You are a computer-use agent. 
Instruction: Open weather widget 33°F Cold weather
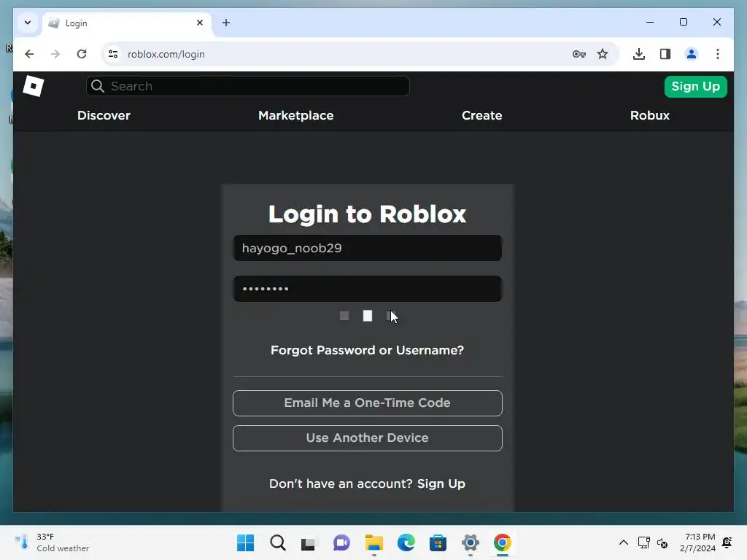tap(53, 542)
